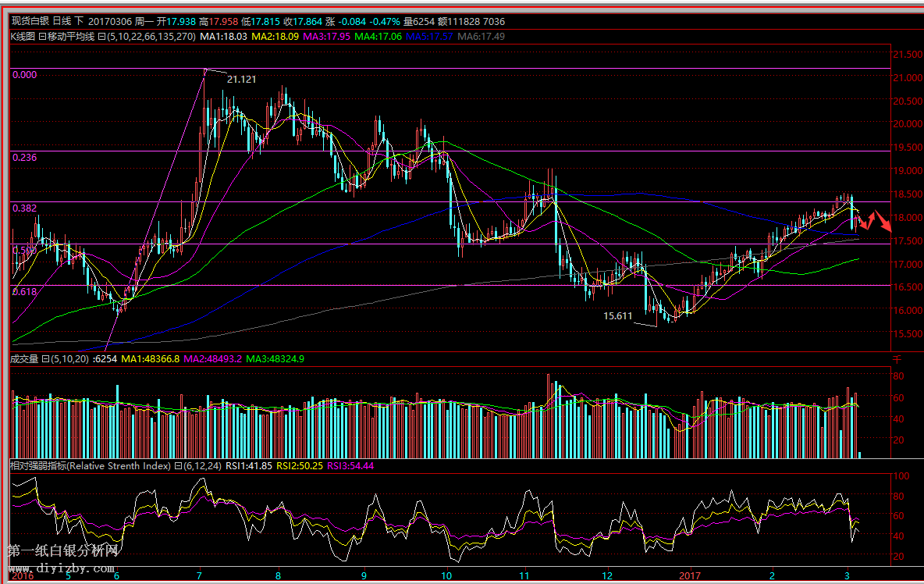Click the 2017 year marker on time axis
The height and width of the screenshot is (584, 924).
tap(689, 576)
